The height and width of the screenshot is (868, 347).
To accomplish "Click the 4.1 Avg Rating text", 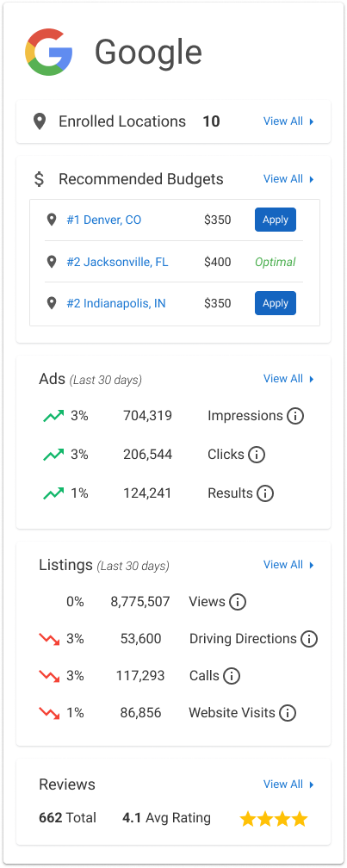I will click(x=166, y=818).
